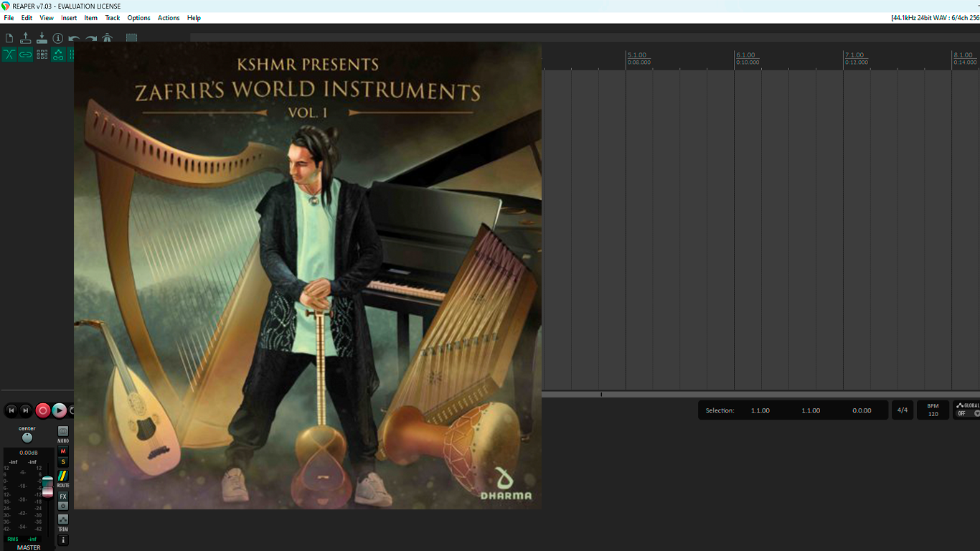Open the Insert menu
The width and height of the screenshot is (980, 551).
click(x=69, y=18)
